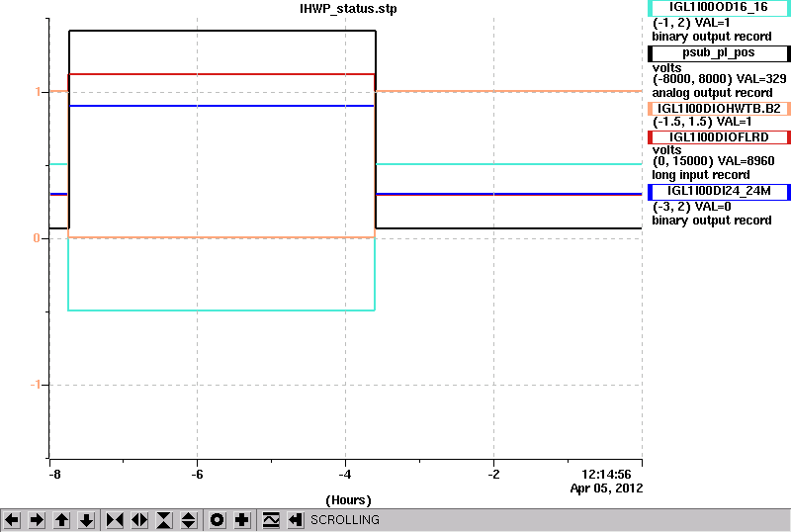Click the pan up arrow button
Screen dimensions: 791x532
(x=61, y=520)
